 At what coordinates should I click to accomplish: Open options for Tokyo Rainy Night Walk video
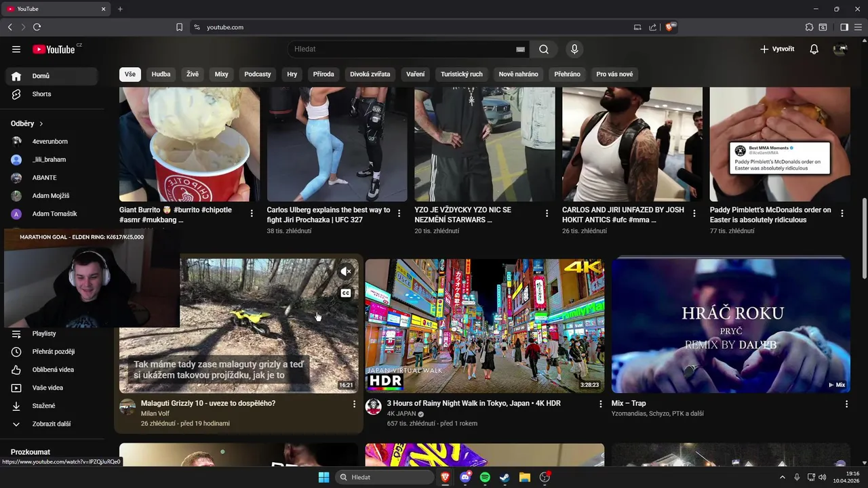[600, 404]
